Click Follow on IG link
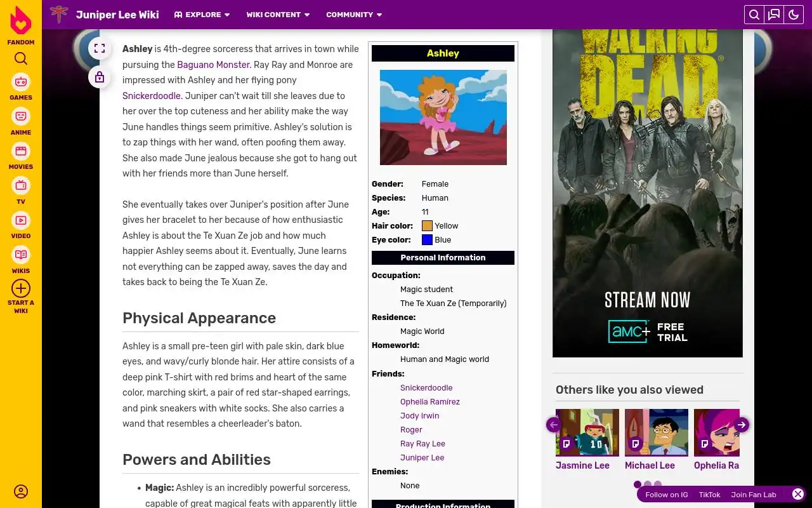The height and width of the screenshot is (508, 812). [x=667, y=495]
